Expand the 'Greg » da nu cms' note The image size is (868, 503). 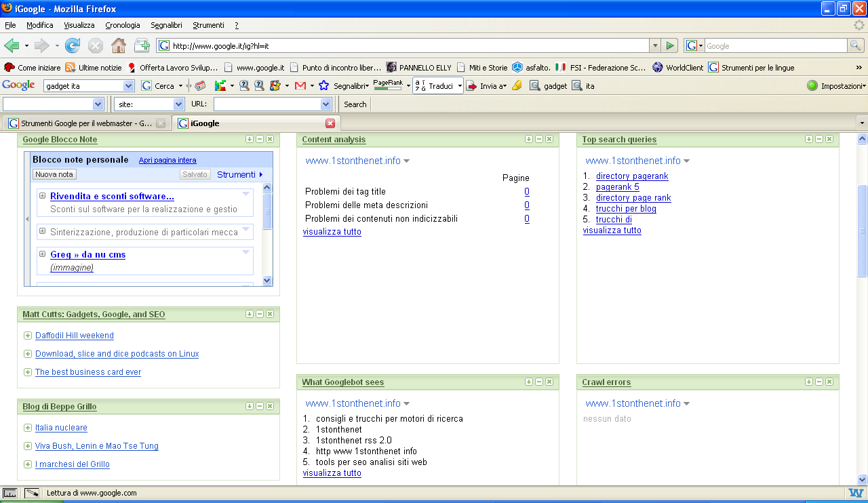42,254
